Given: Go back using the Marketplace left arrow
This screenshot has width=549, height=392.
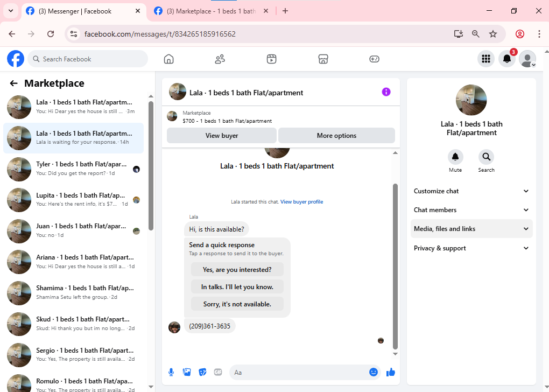Looking at the screenshot, I should click(13, 83).
